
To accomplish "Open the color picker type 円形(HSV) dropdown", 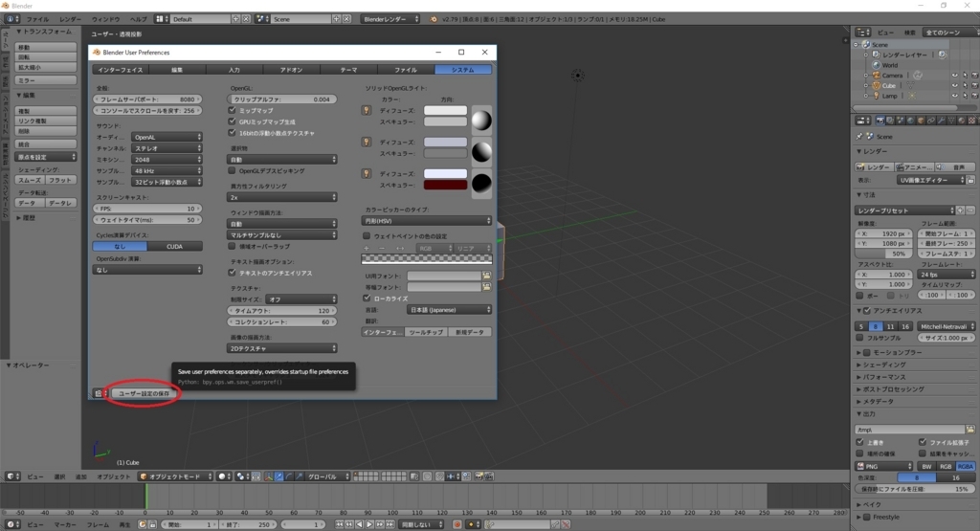I will [427, 220].
